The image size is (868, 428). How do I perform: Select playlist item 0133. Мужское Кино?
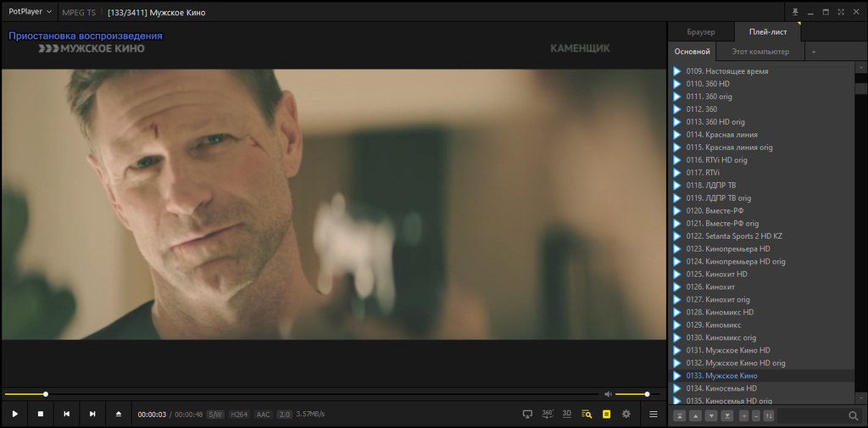click(762, 376)
